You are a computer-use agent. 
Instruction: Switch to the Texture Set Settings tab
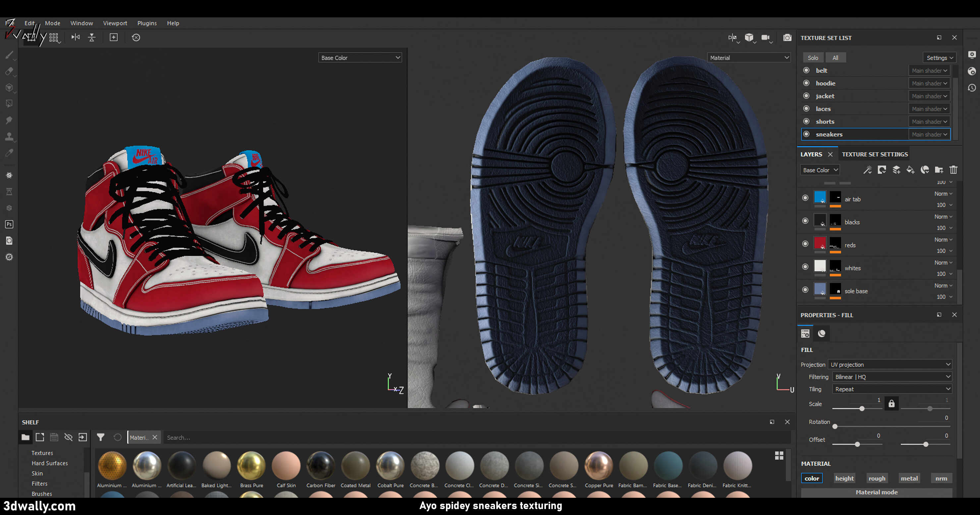(875, 154)
